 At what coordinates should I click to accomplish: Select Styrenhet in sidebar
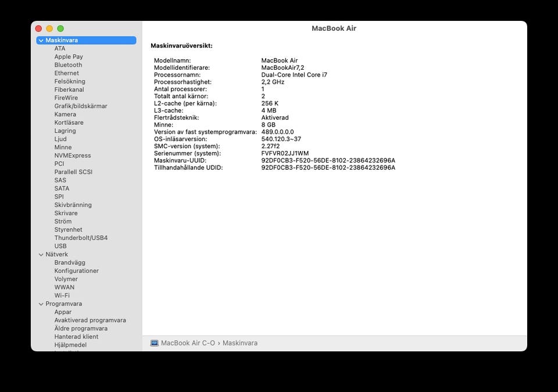click(69, 229)
